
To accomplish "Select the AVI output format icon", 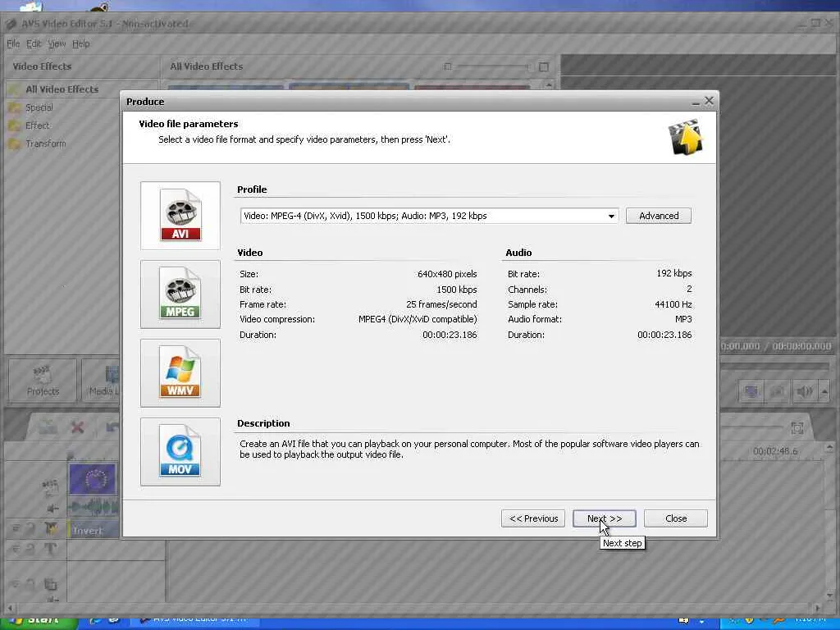I will 180,216.
